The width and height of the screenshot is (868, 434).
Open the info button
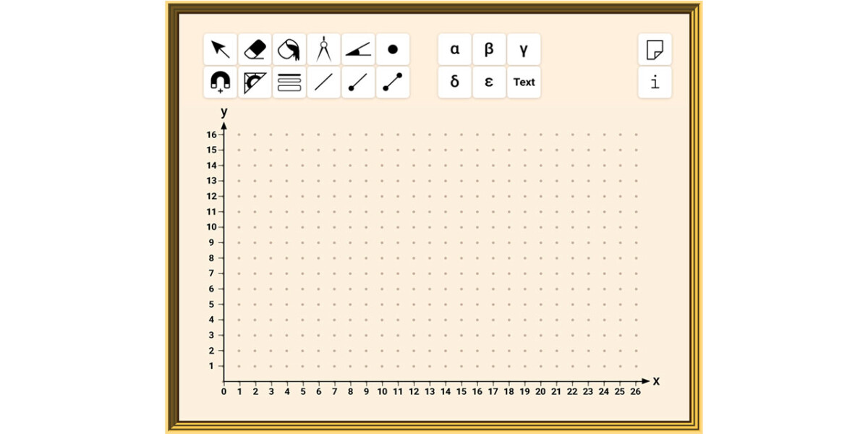pyautogui.click(x=655, y=82)
